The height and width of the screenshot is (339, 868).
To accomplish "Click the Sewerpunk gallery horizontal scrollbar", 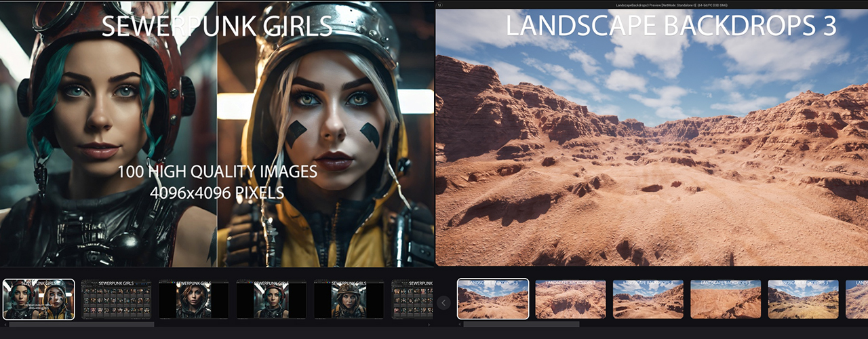I will point(81,325).
